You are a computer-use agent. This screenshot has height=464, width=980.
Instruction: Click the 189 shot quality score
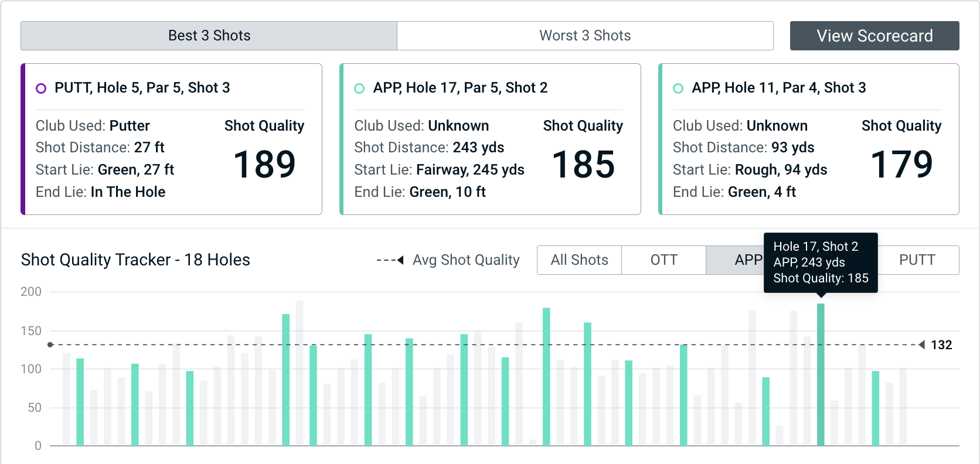264,165
